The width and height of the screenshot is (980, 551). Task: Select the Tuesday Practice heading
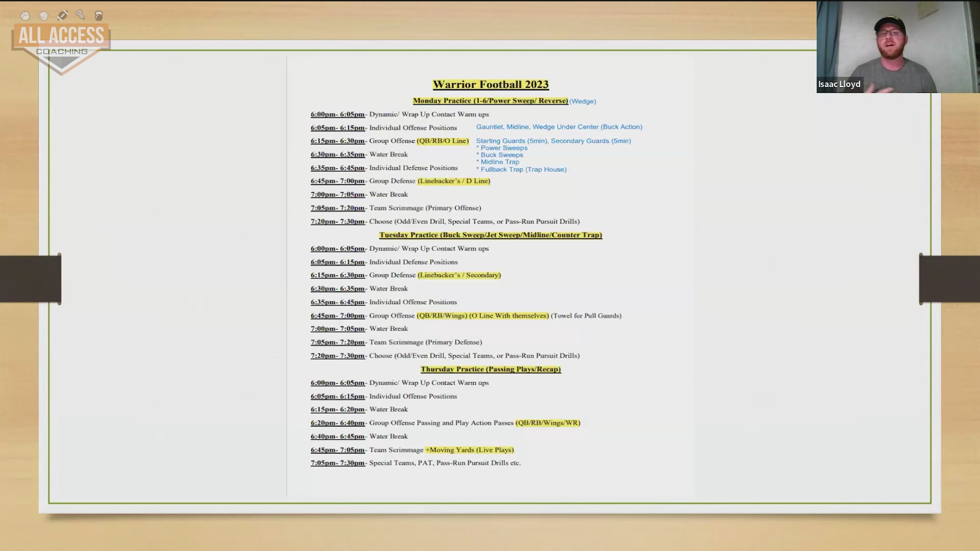click(x=491, y=235)
